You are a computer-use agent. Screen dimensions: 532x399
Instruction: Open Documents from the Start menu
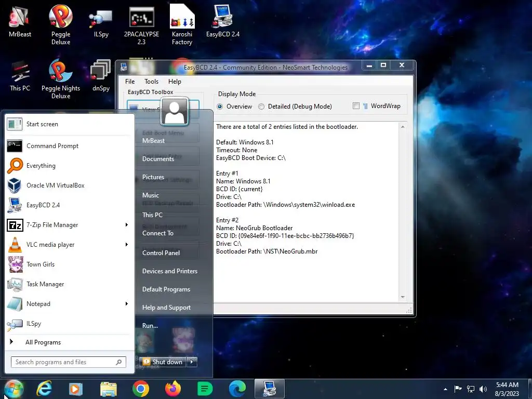(158, 159)
